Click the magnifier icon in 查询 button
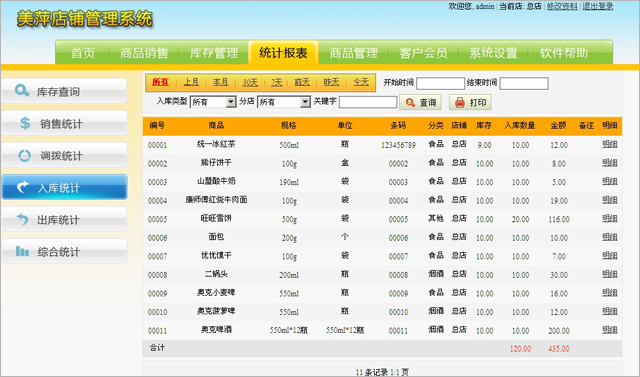Screen dimensions: 640x377 [410, 102]
